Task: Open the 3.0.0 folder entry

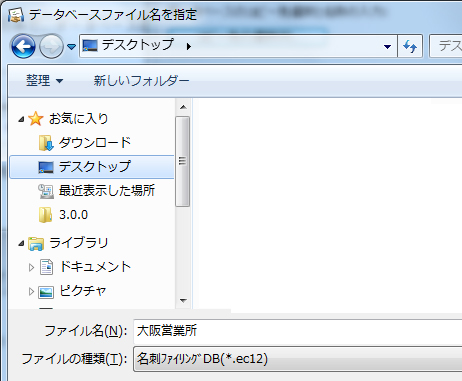Action: [x=73, y=215]
